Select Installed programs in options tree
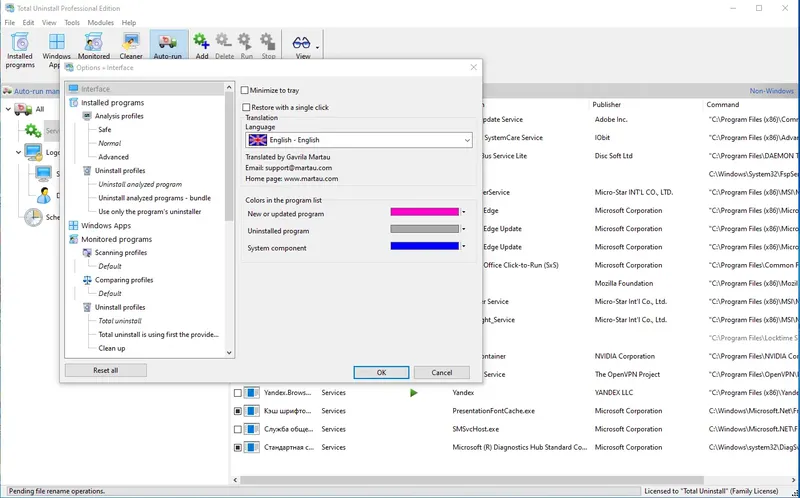Image resolution: width=800 pixels, height=498 pixels. (x=112, y=103)
